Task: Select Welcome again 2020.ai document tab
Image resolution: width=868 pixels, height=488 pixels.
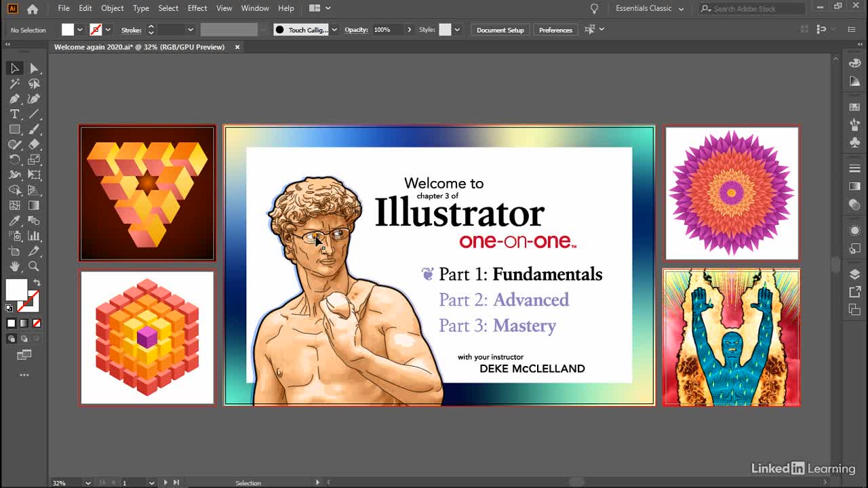Action: (x=139, y=47)
